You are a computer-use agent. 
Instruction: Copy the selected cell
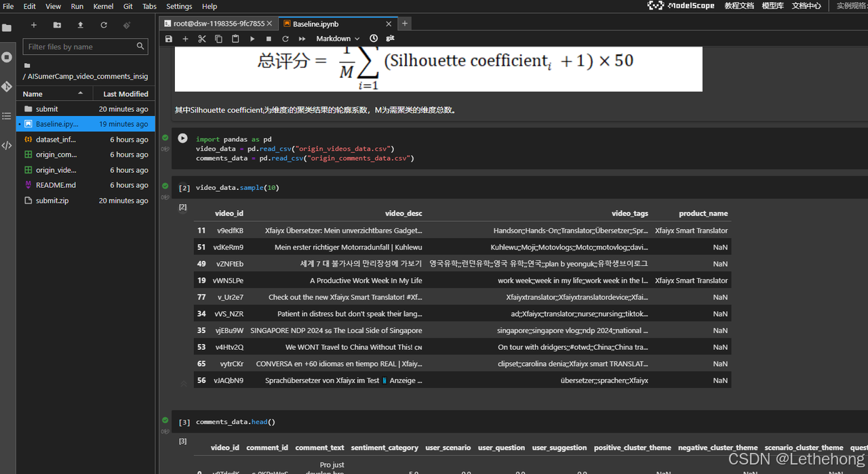click(218, 39)
